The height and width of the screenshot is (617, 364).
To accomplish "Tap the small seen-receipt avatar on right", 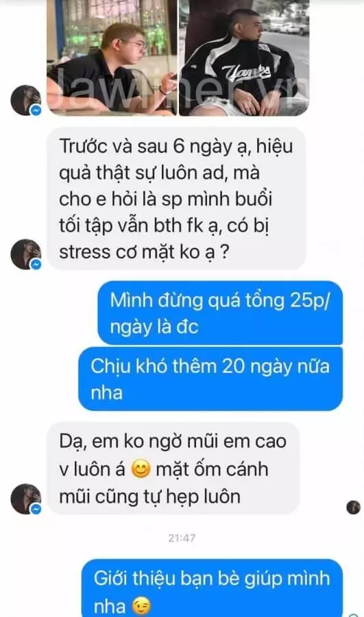I will click(354, 507).
